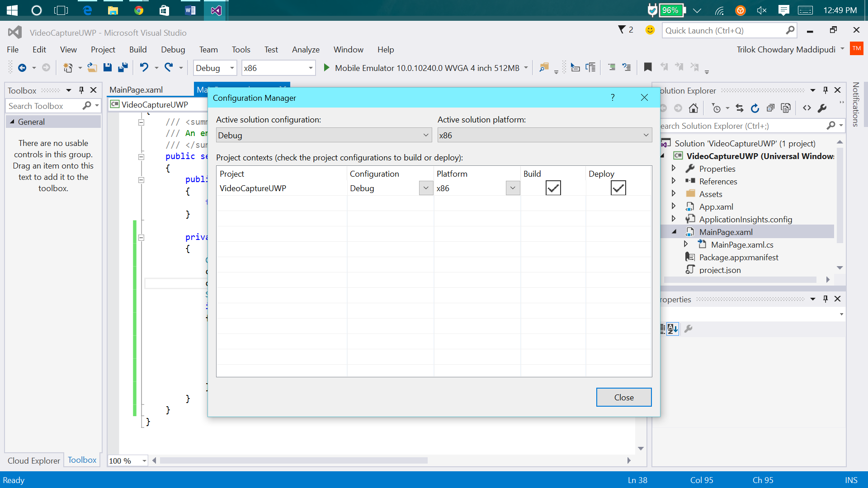The width and height of the screenshot is (868, 488).
Task: Click the Save All toolbar icon
Action: click(x=123, y=68)
